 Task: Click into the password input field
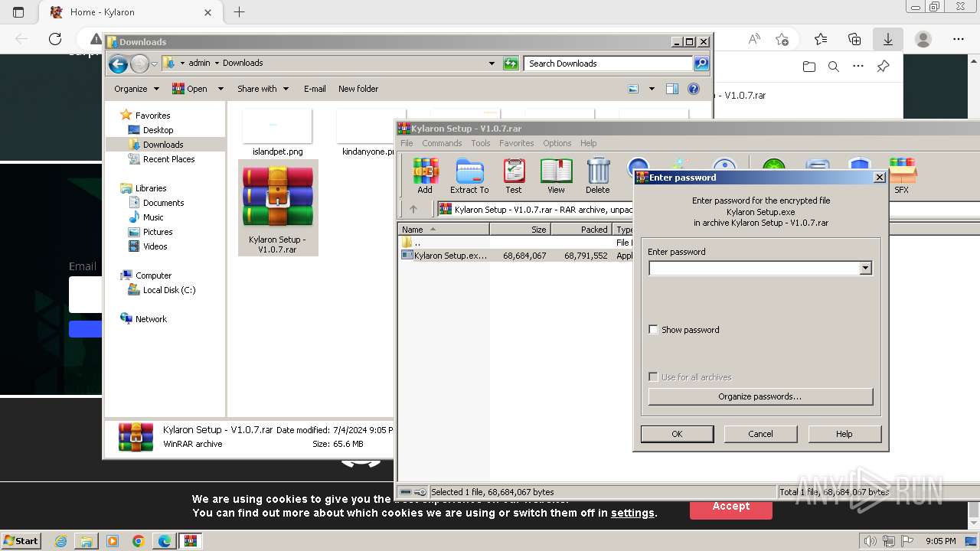tap(754, 269)
